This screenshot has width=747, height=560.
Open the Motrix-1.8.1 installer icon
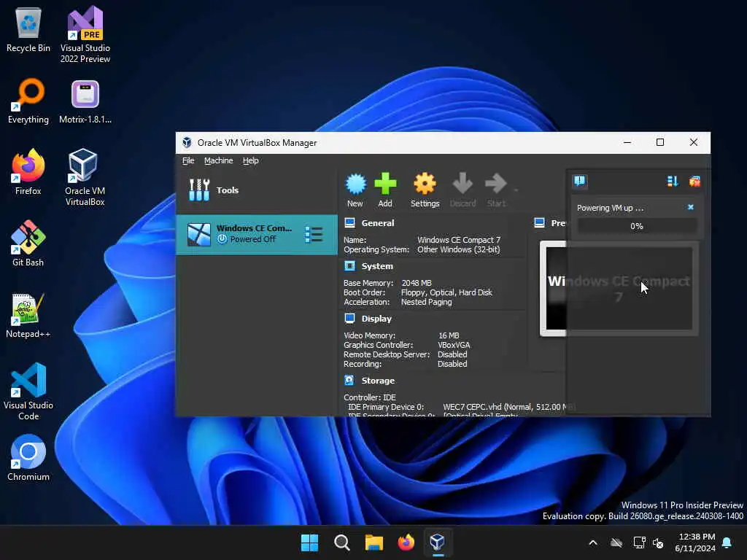[x=85, y=101]
